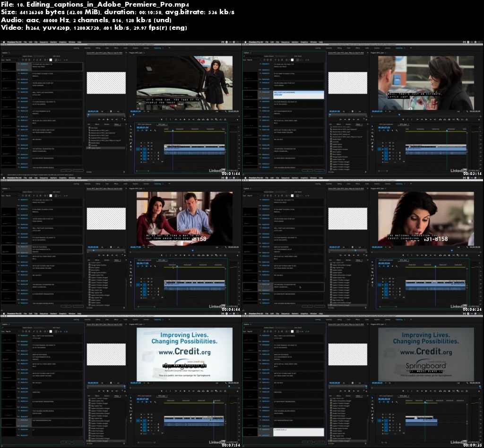Click delete caption minus button in 00:07:54 frame
The image size is (484, 448).
coord(78,442)
